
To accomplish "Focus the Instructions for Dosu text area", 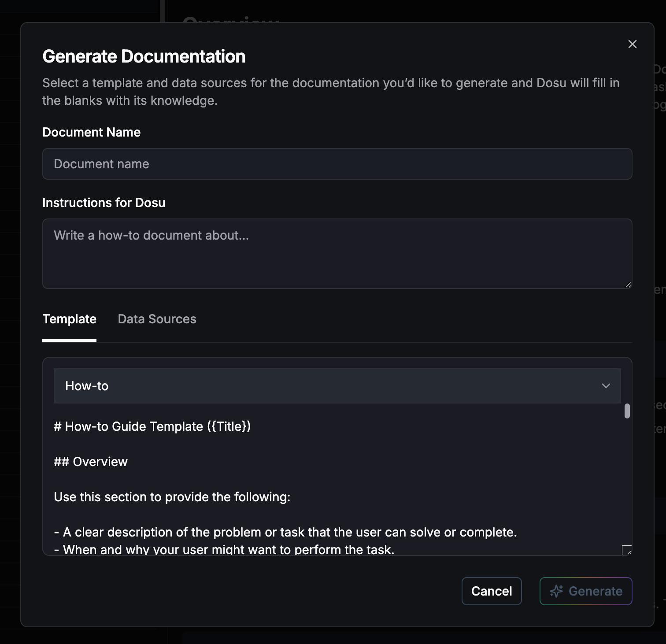I will 337,253.
